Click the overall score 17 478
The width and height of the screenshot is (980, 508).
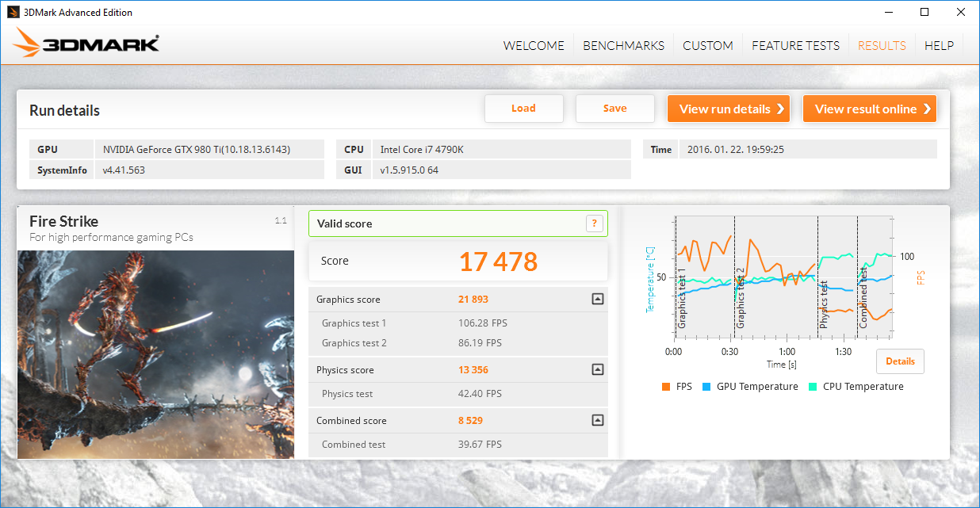(498, 261)
